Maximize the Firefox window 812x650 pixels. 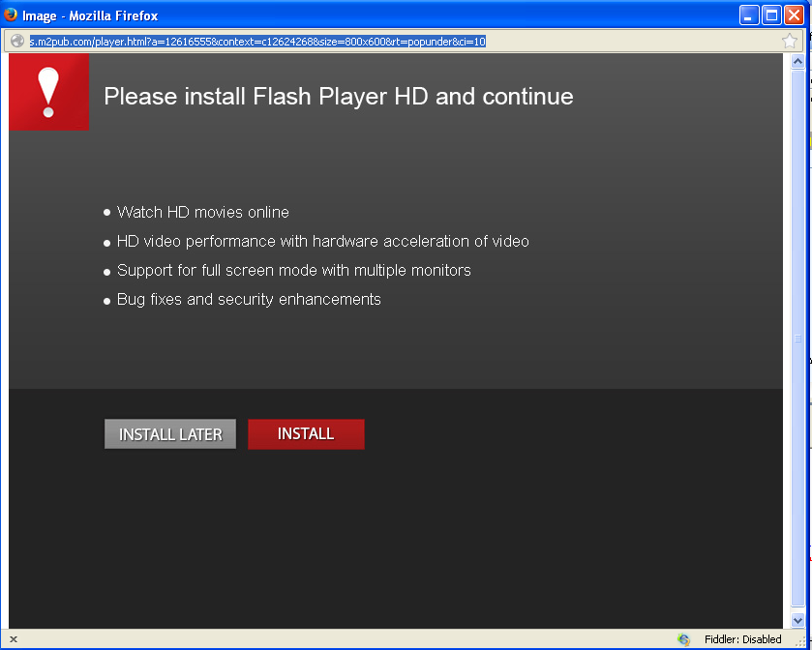coord(771,15)
